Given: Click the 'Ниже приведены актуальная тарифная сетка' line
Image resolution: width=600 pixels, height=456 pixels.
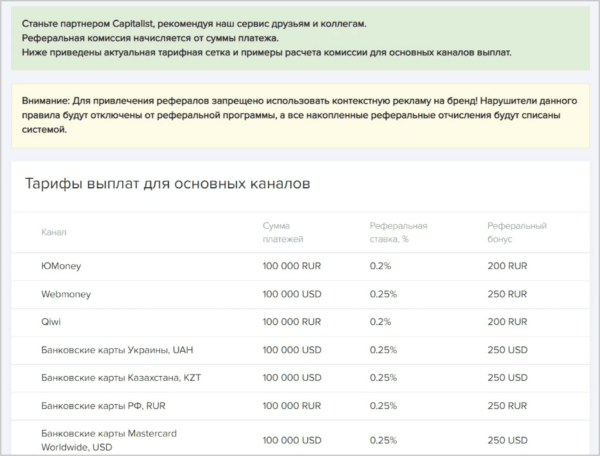Looking at the screenshot, I should pyautogui.click(x=266, y=53).
